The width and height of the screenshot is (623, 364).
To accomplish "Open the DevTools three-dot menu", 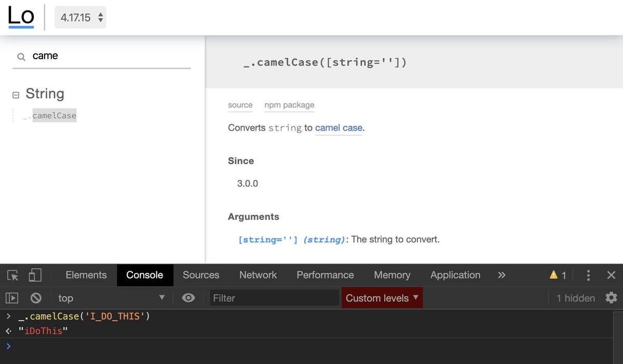I will click(588, 275).
